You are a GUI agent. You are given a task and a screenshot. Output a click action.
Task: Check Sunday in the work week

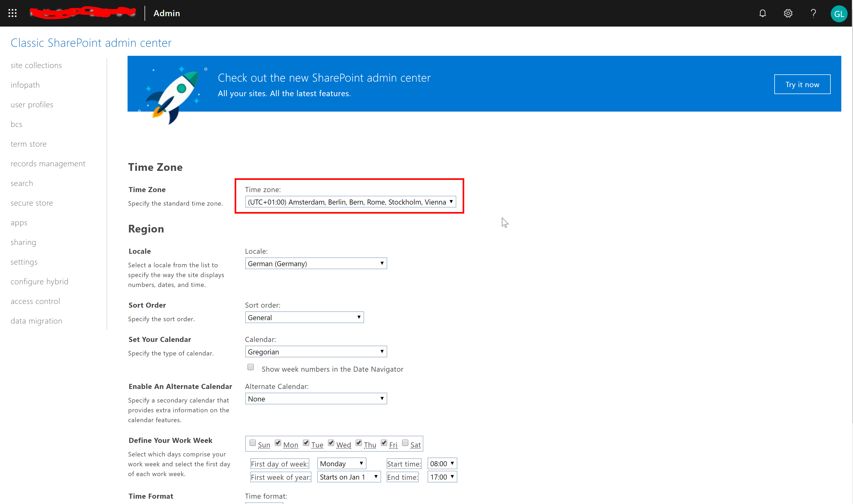(252, 442)
